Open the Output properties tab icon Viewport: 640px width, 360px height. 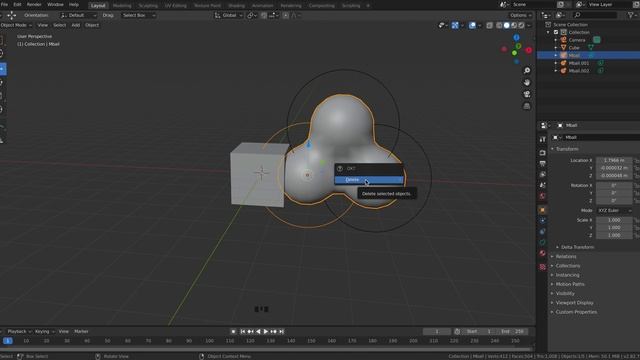tap(542, 164)
